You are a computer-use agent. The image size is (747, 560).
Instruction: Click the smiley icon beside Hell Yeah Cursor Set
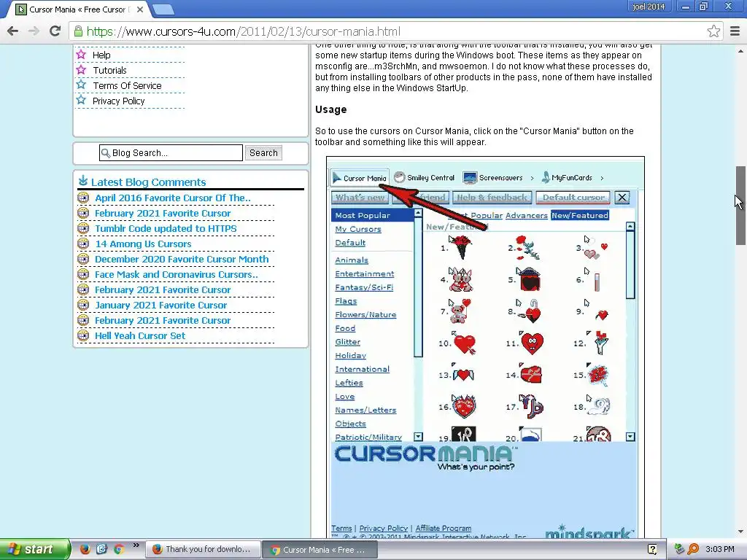83,335
